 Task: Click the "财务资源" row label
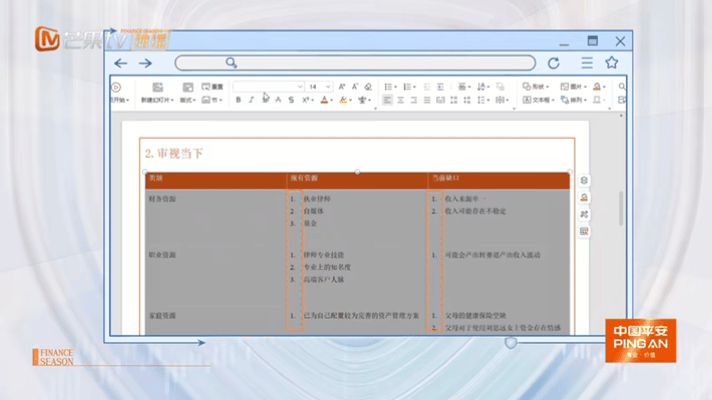(162, 199)
